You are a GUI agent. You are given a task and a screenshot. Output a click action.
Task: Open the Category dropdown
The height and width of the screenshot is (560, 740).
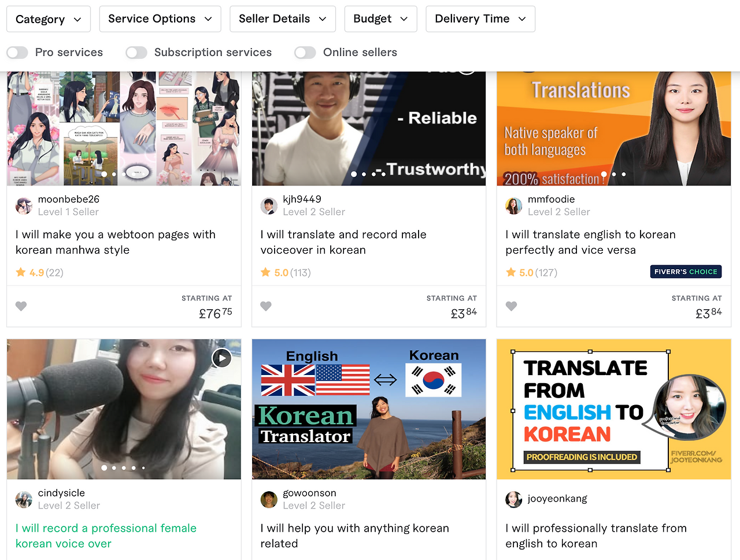tap(48, 18)
